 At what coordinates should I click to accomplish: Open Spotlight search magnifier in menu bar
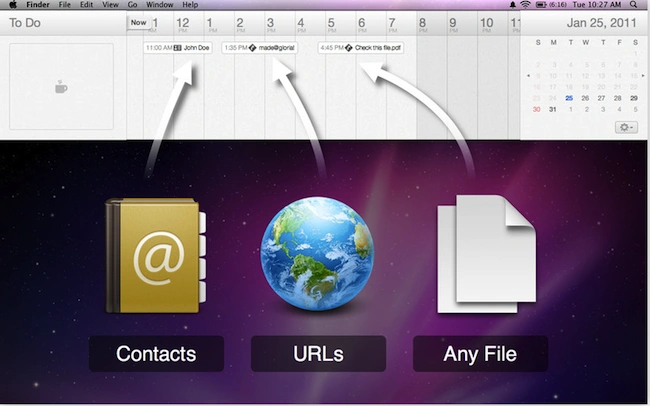click(x=633, y=5)
